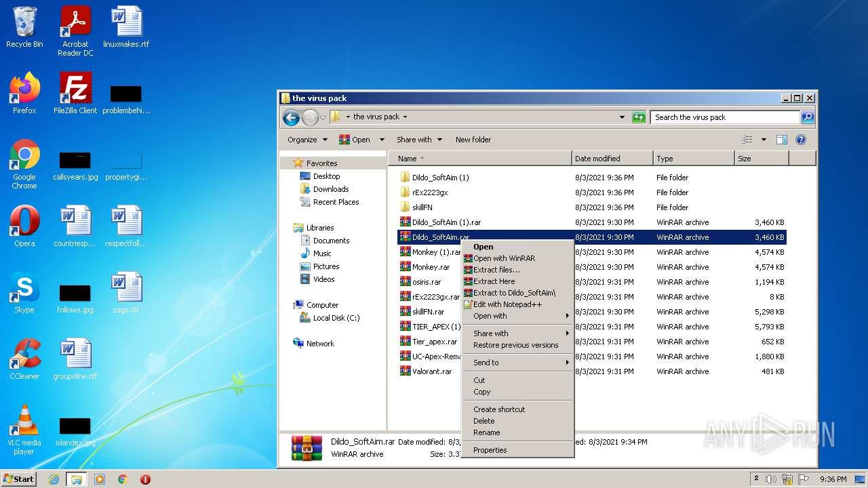The image size is (868, 488).
Task: Expand the address bar history dropdown
Action: pyautogui.click(x=623, y=117)
